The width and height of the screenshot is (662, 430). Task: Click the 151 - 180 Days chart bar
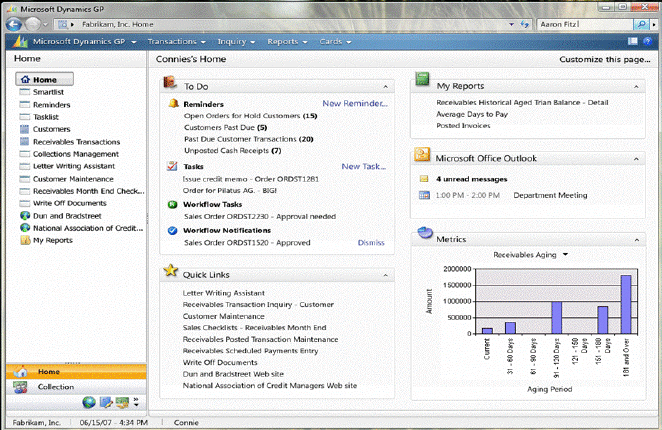tap(602, 320)
